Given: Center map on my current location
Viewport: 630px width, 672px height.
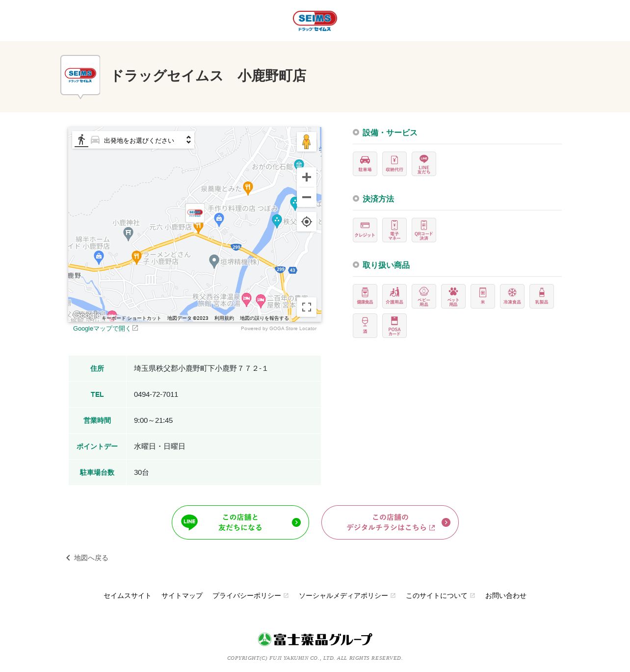Looking at the screenshot, I should click(x=307, y=222).
